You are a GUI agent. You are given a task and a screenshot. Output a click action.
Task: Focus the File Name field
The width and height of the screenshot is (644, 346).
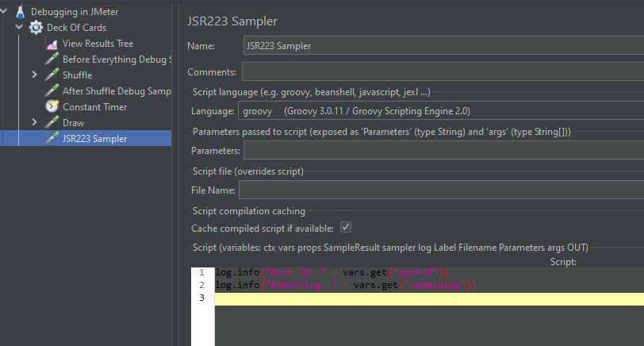[x=441, y=190]
